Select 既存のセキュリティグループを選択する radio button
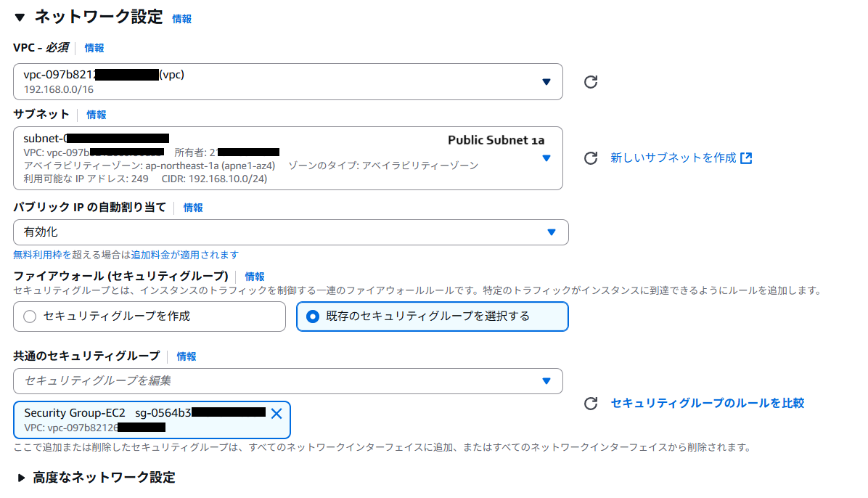Screen dimensions: 868x498 312,317
